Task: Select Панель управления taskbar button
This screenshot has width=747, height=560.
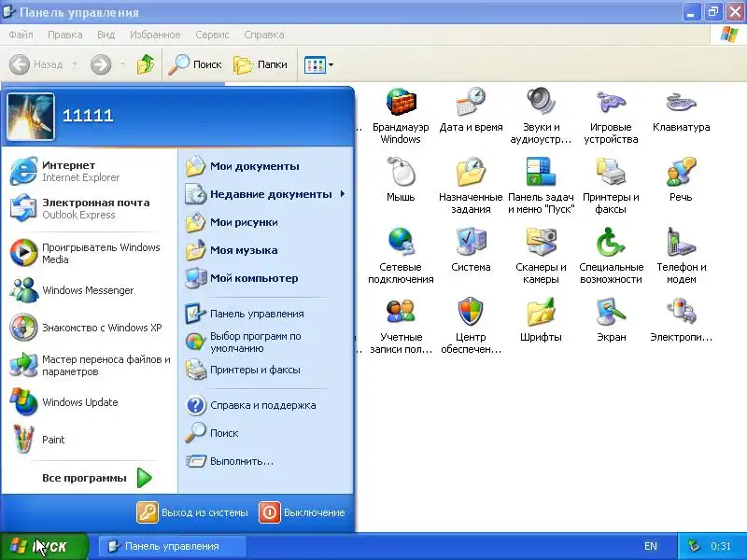Action: (172, 546)
